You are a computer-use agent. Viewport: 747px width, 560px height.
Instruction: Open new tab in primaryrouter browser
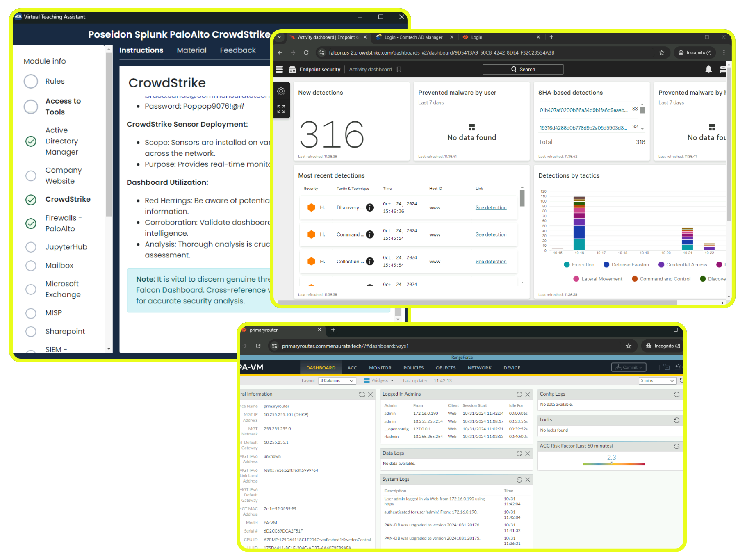point(333,330)
